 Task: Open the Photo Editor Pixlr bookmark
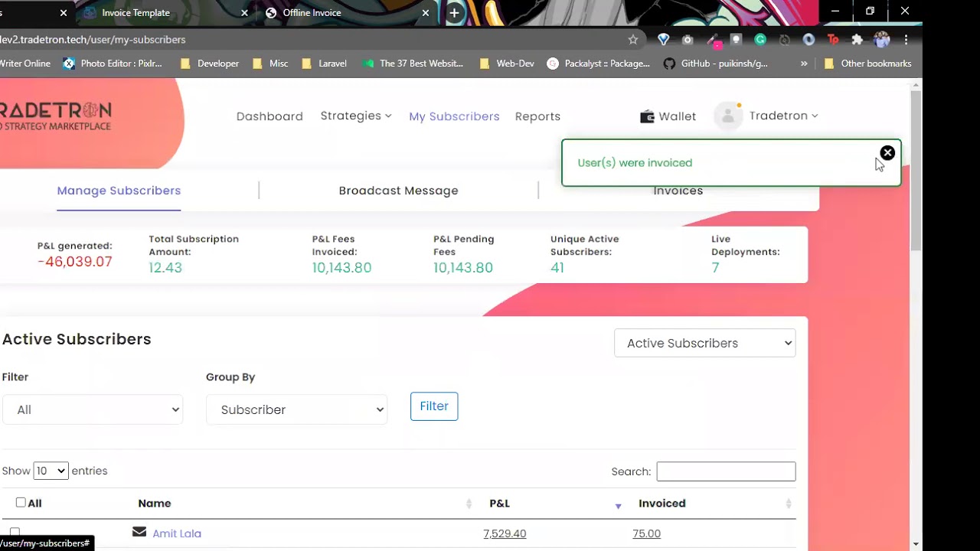113,64
